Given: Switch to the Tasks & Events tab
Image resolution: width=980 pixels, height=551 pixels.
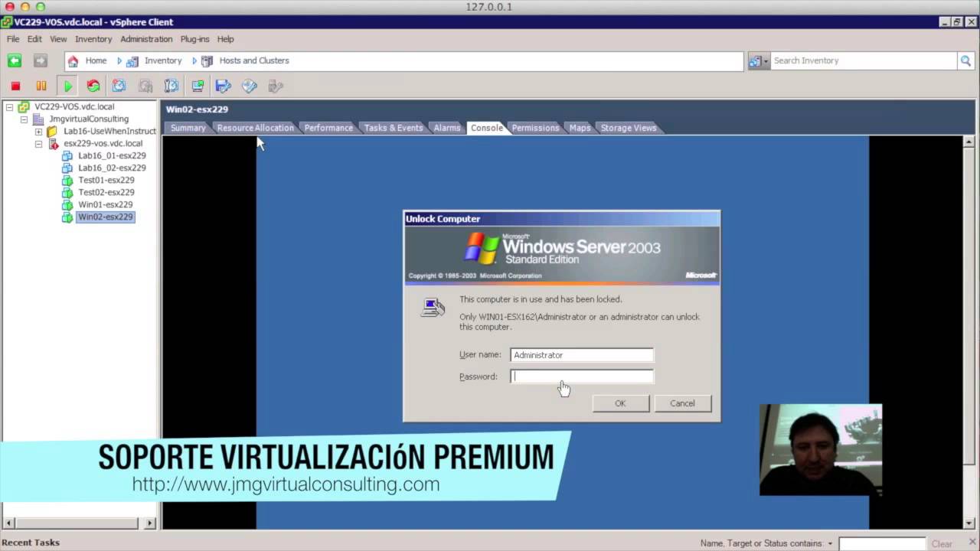Looking at the screenshot, I should pos(394,128).
